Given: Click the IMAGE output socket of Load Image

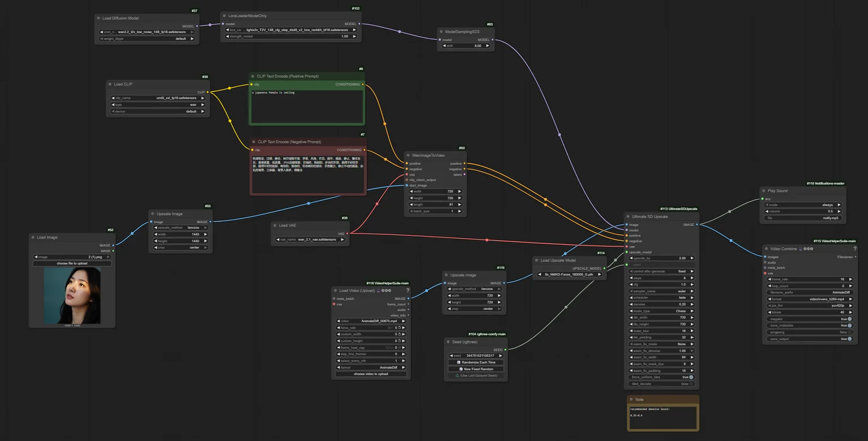Looking at the screenshot, I should [x=114, y=246].
